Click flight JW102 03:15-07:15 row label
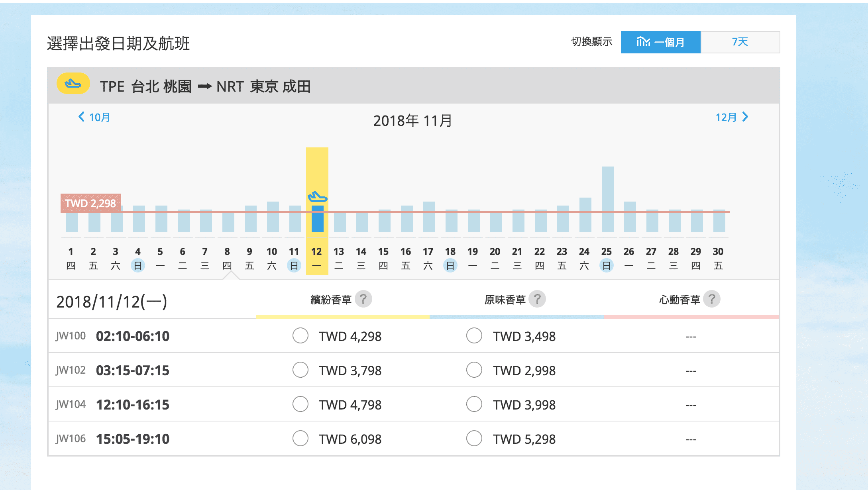Image resolution: width=868 pixels, height=490 pixels. click(x=113, y=370)
